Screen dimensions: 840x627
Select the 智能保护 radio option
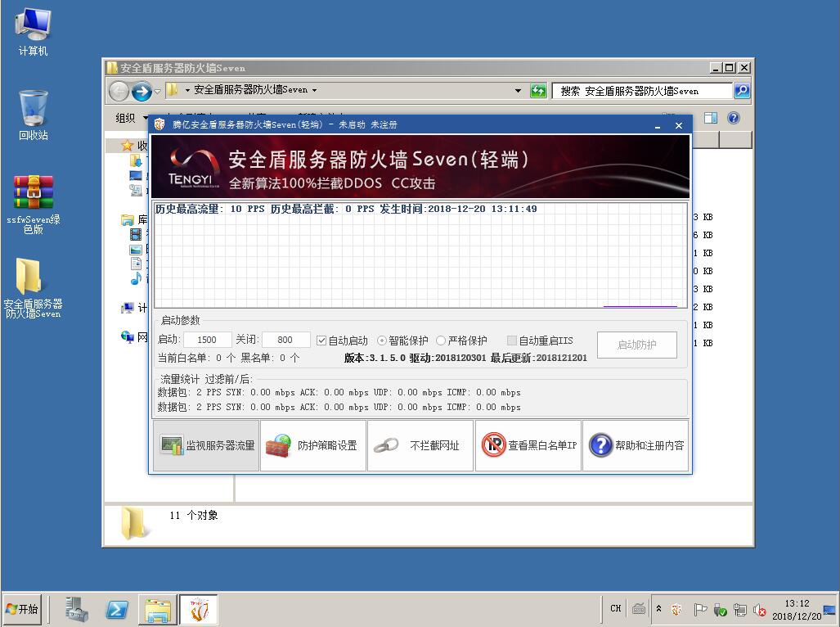point(403,341)
